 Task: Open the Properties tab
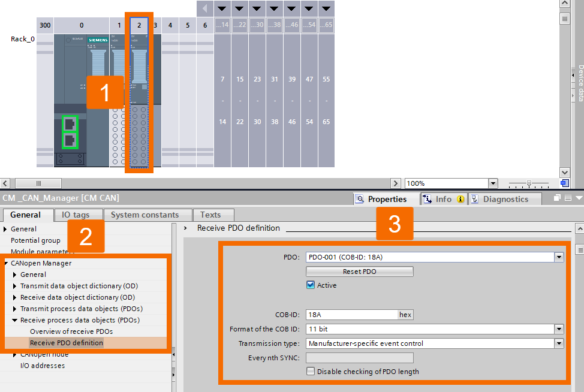387,199
